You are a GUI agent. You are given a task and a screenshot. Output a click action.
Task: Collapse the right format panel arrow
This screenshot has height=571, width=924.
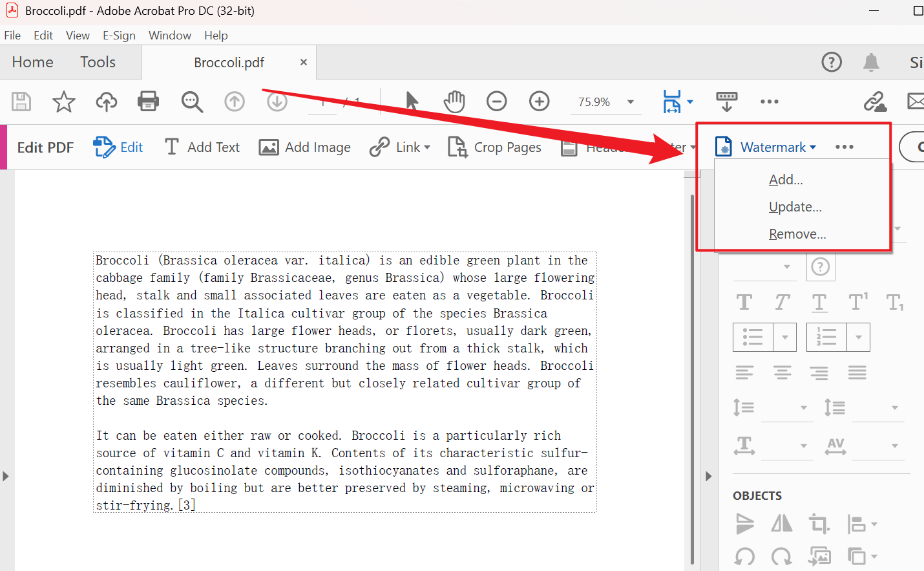[708, 476]
